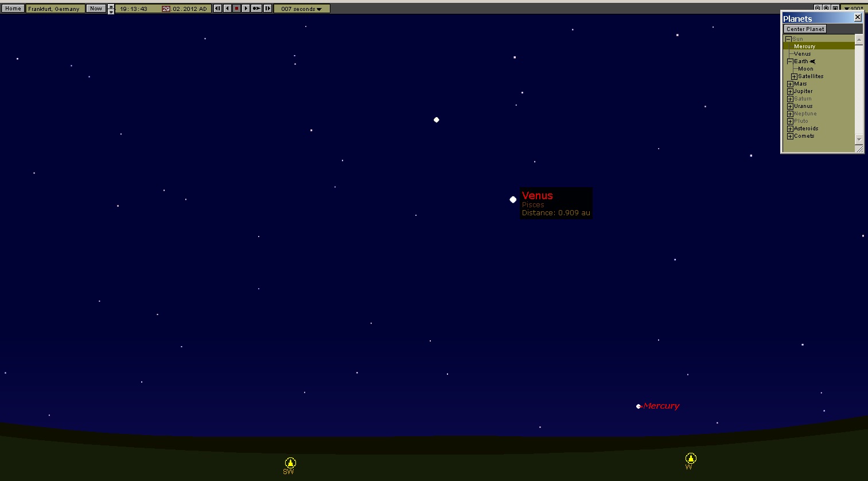Click the Home button
The width and height of the screenshot is (868, 481).
pos(13,9)
